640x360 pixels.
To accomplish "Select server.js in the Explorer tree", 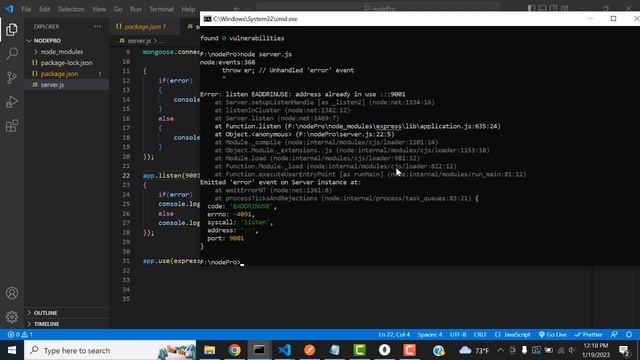I will coord(52,85).
